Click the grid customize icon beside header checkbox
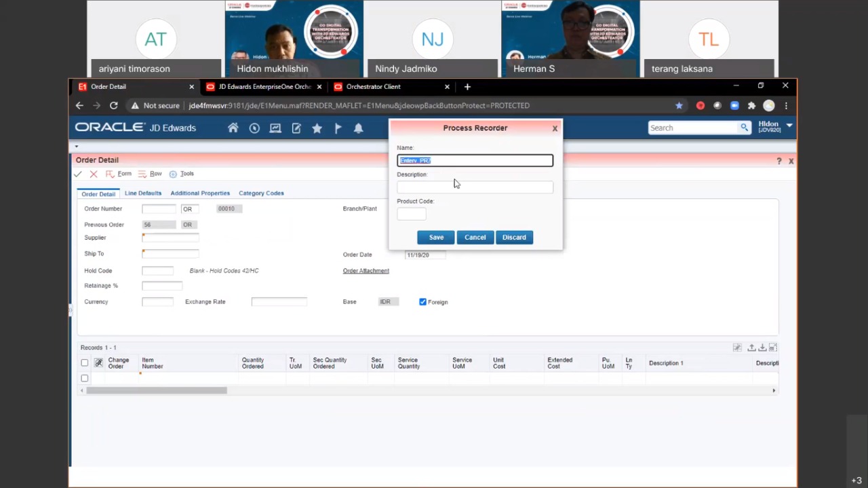868x488 pixels. [98, 363]
